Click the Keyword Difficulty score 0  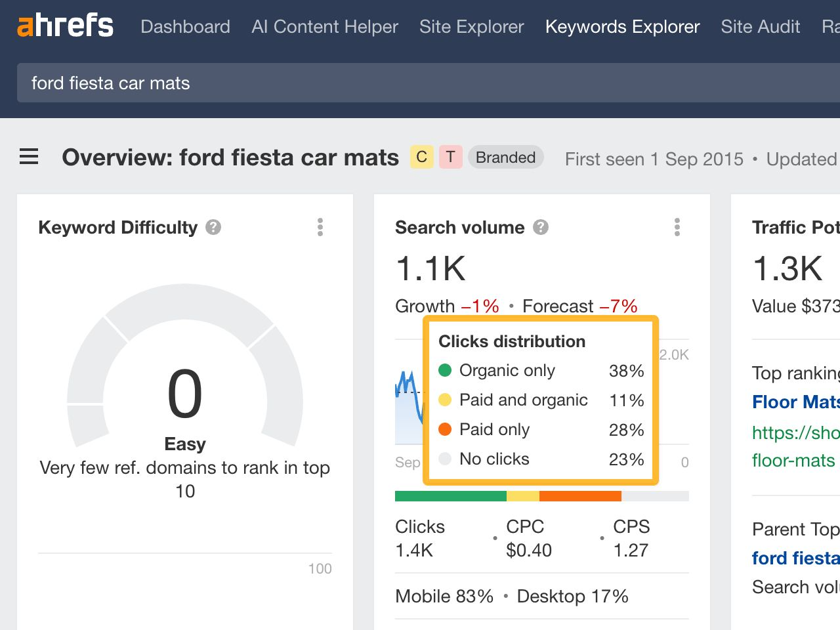tap(185, 394)
